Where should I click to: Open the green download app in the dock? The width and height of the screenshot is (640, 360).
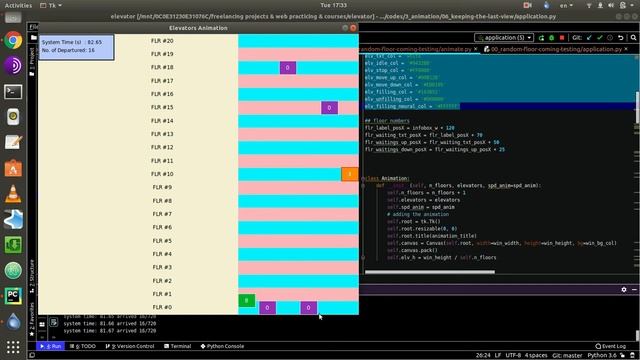[13, 245]
